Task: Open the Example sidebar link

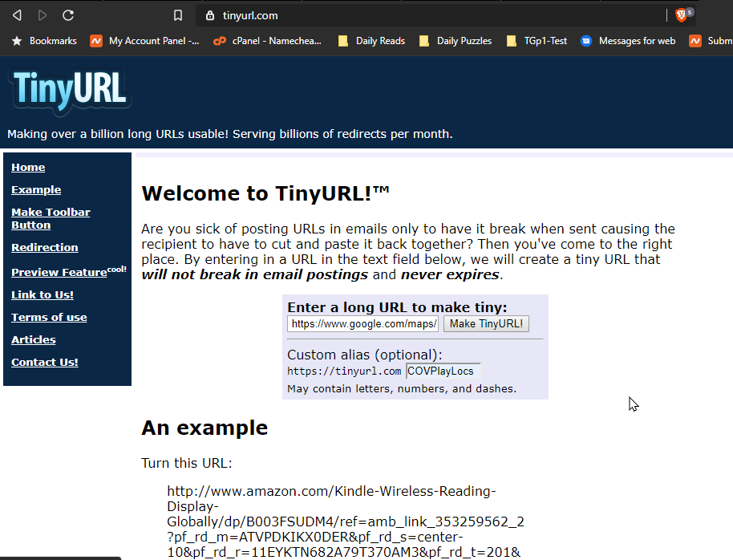Action: point(36,190)
